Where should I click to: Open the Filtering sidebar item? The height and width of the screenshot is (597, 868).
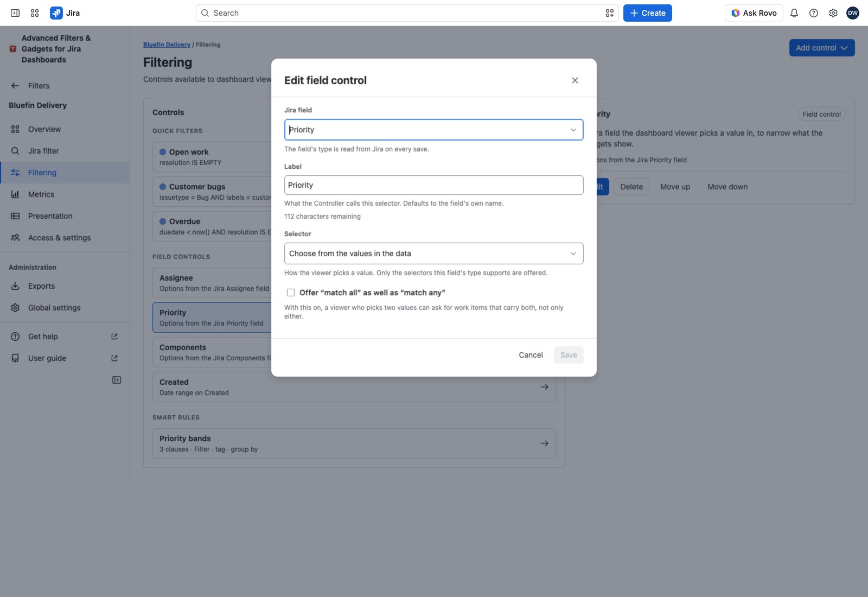click(65, 173)
